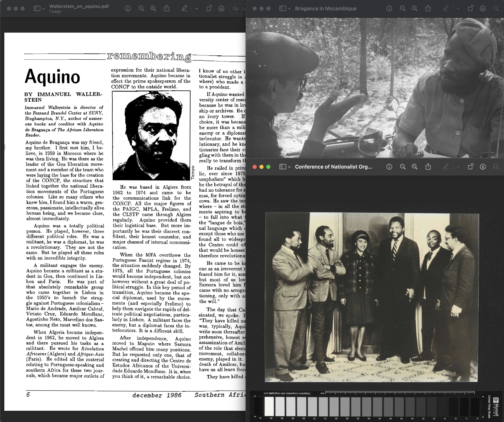Click the Braganca in Mozambique window title
The width and height of the screenshot is (504, 422).
pos(326,9)
